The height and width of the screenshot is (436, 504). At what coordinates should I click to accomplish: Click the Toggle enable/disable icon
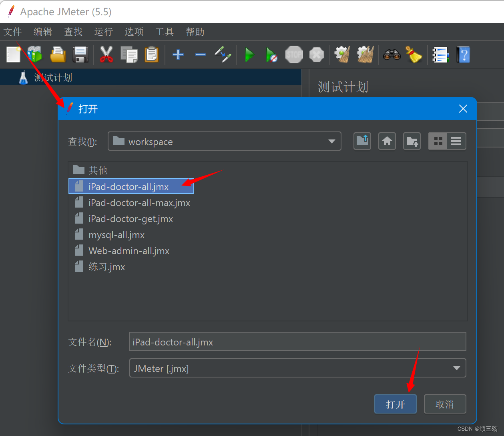(223, 54)
